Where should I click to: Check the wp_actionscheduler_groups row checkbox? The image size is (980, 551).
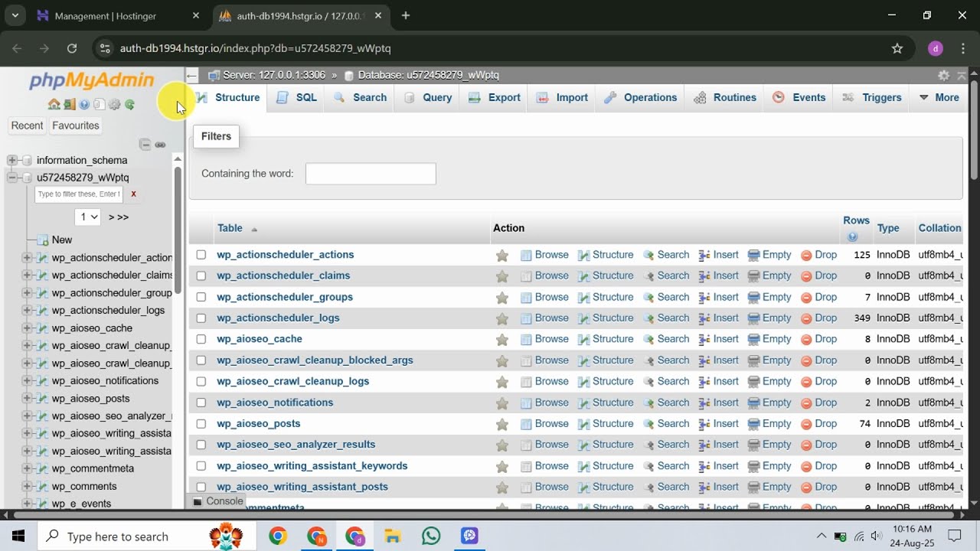click(x=201, y=297)
